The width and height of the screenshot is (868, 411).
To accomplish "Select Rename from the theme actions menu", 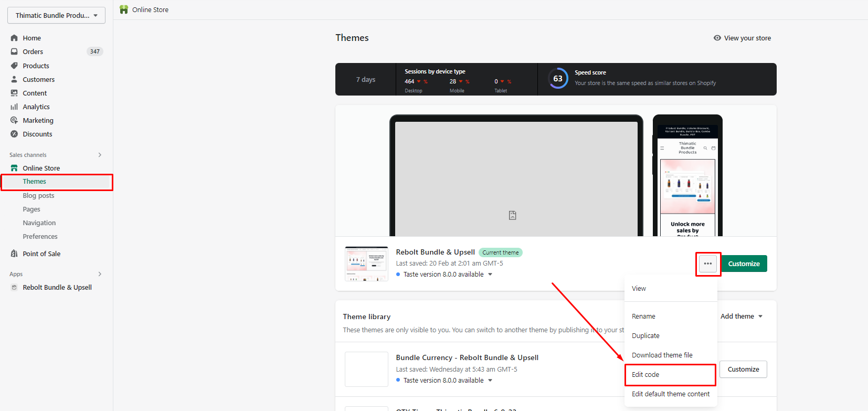I will pos(671,316).
